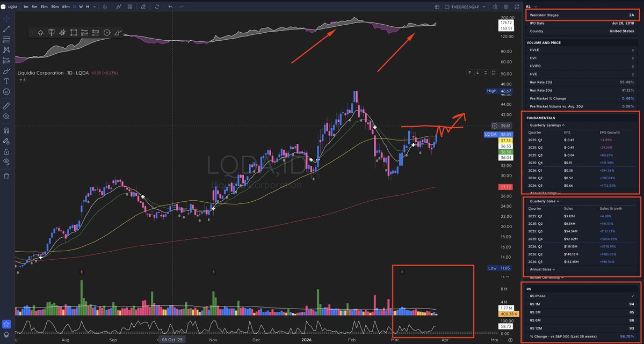Open the Fibonacci tools in left sidebar

click(x=6, y=39)
